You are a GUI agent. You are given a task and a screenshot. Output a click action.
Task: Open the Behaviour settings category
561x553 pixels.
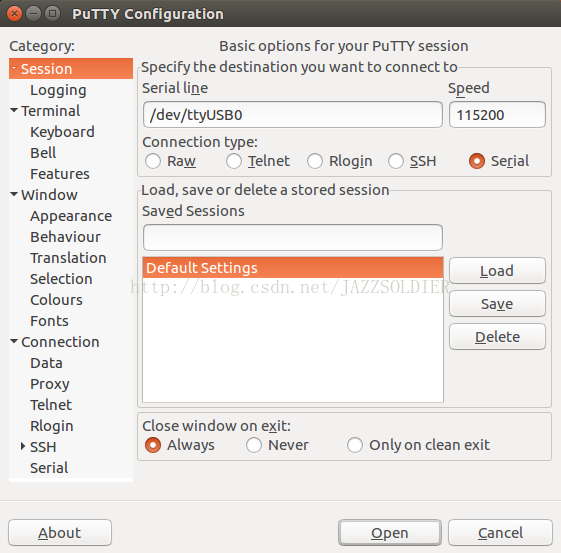click(65, 237)
